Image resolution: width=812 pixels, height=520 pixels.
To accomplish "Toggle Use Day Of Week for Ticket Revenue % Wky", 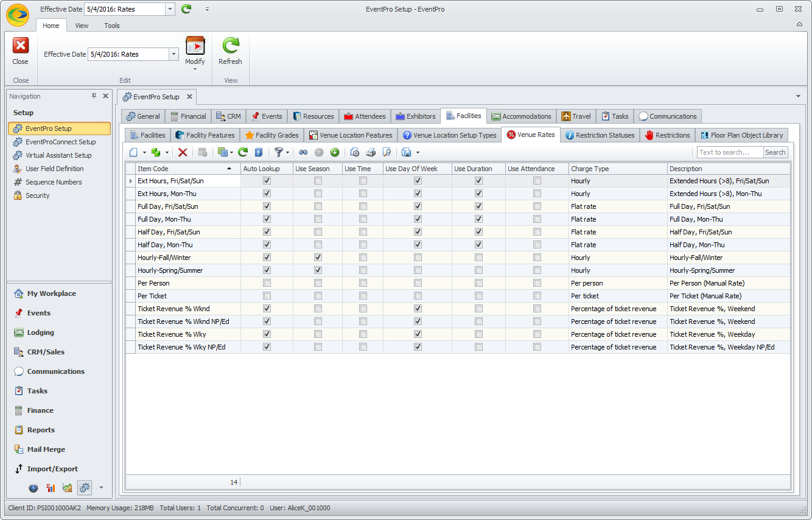I will [418, 334].
